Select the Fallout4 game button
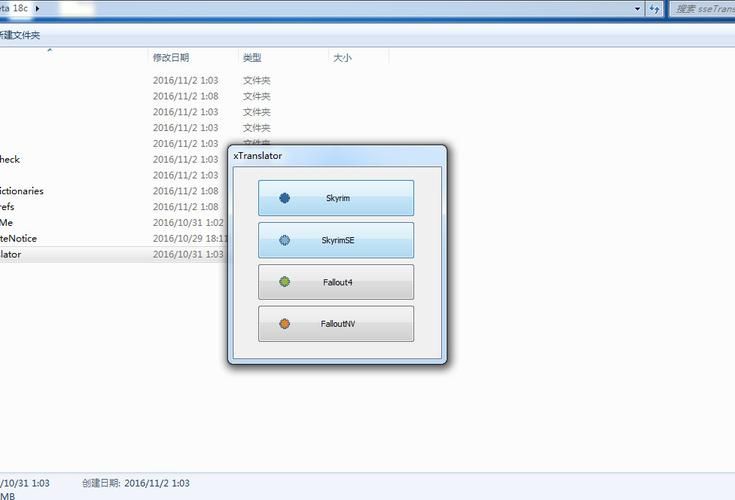 (x=336, y=282)
